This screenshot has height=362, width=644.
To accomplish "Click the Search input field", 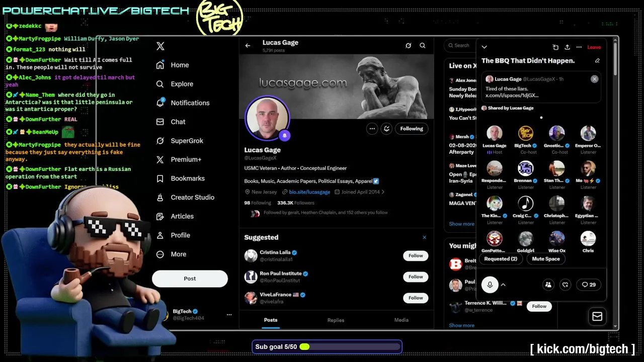I will tap(460, 46).
